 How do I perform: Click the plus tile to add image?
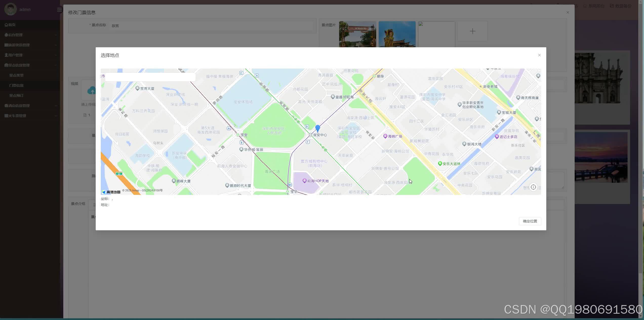(472, 31)
